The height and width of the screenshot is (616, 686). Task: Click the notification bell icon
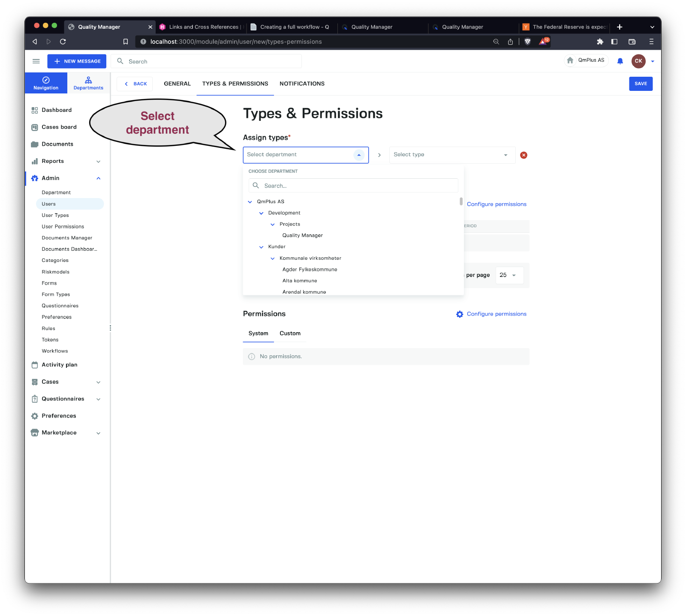pyautogui.click(x=620, y=61)
